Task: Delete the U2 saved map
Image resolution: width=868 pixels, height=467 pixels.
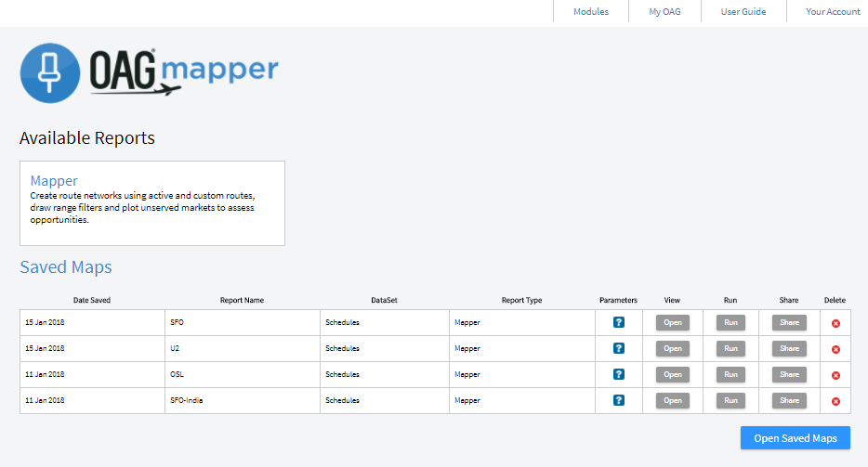Action: [x=835, y=349]
